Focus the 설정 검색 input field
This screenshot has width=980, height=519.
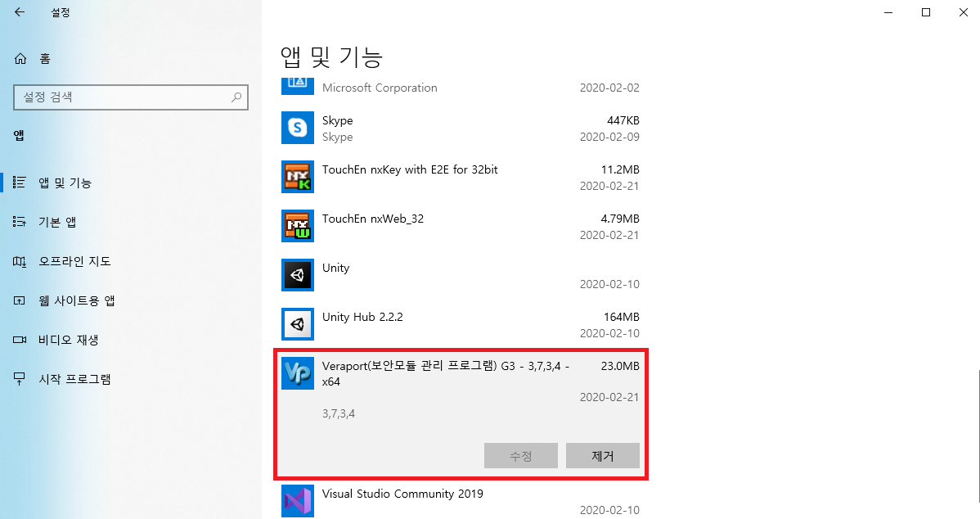(x=131, y=97)
